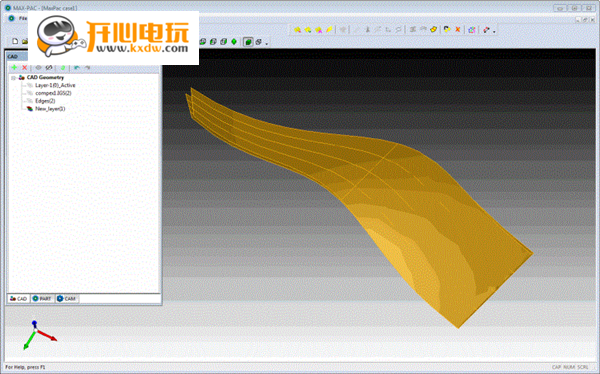The height and width of the screenshot is (374, 600).
Task: Click the green diamond view icon
Action: pos(234,41)
